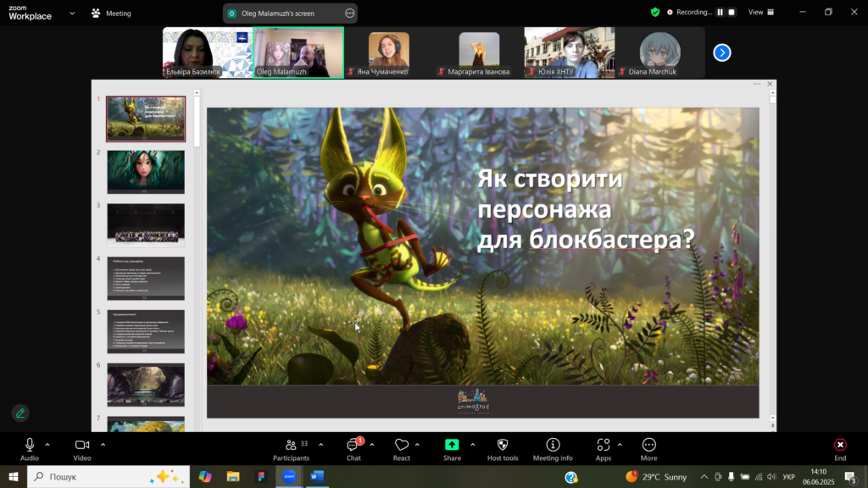
Task: Select Ельвіра Базилюк video tile
Action: 208,53
